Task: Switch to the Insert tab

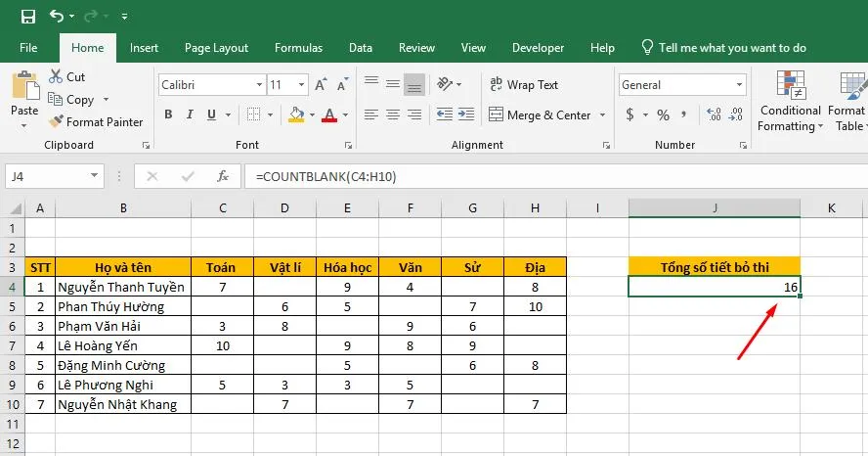Action: pos(144,48)
